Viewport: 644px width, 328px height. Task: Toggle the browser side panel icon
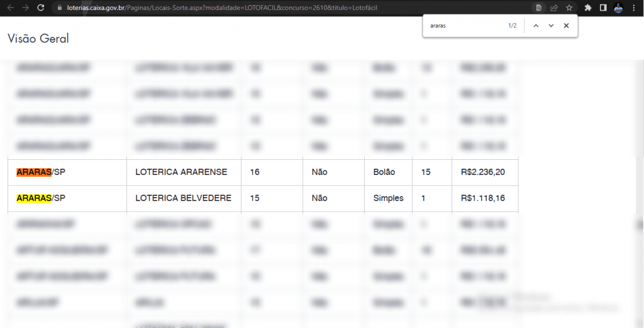(603, 8)
